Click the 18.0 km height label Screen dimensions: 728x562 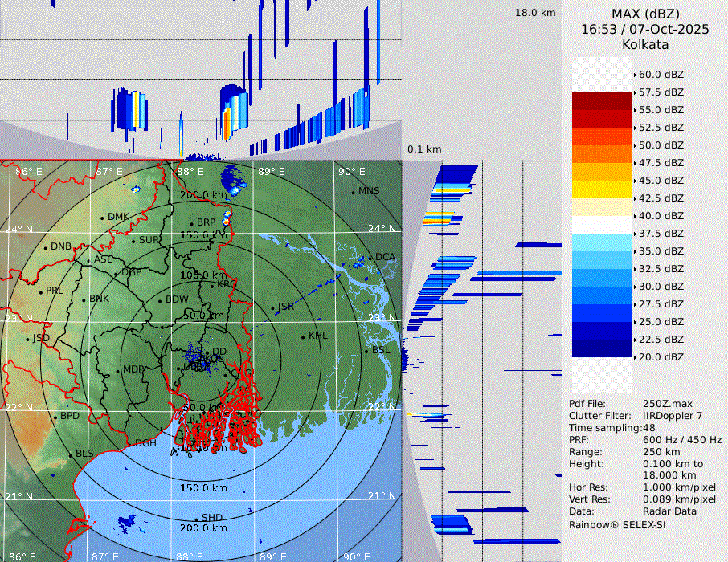click(x=535, y=13)
